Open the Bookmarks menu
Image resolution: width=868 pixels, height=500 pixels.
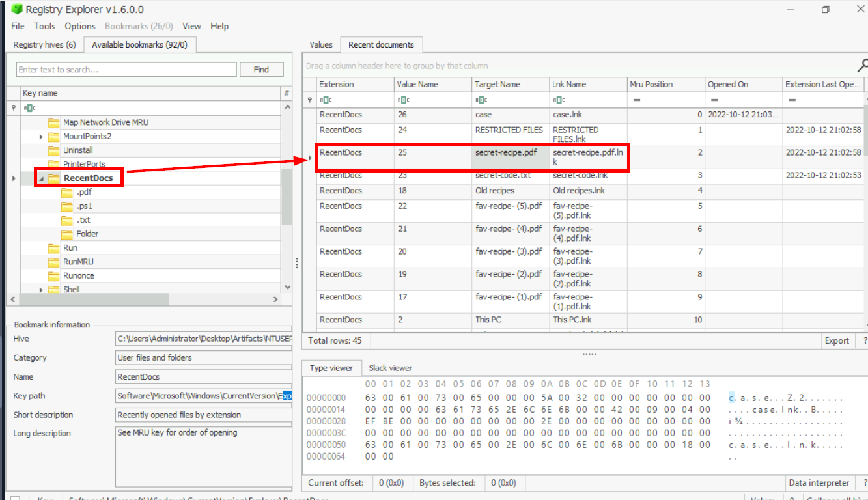pos(139,26)
